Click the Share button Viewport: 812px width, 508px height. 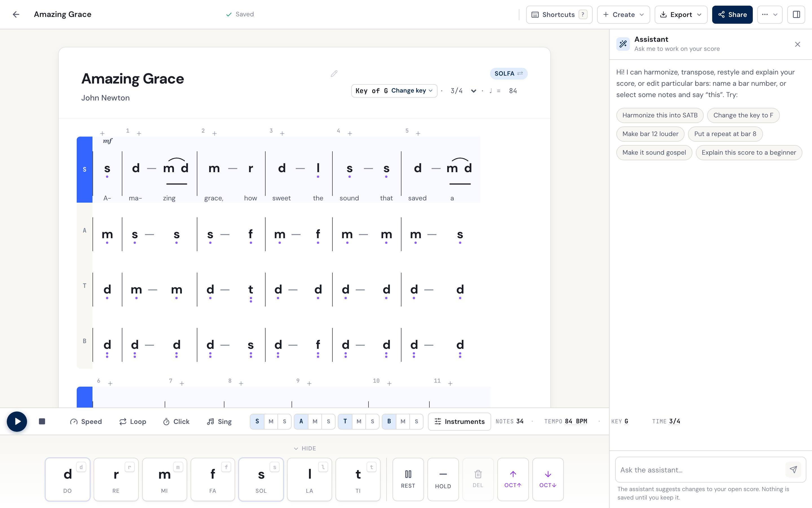click(732, 14)
